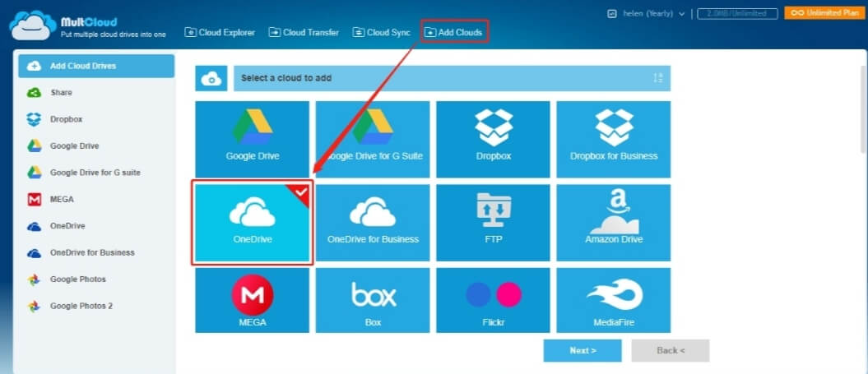Open the Cloud Sync tab
Image resolution: width=868 pixels, height=374 pixels.
coord(382,33)
